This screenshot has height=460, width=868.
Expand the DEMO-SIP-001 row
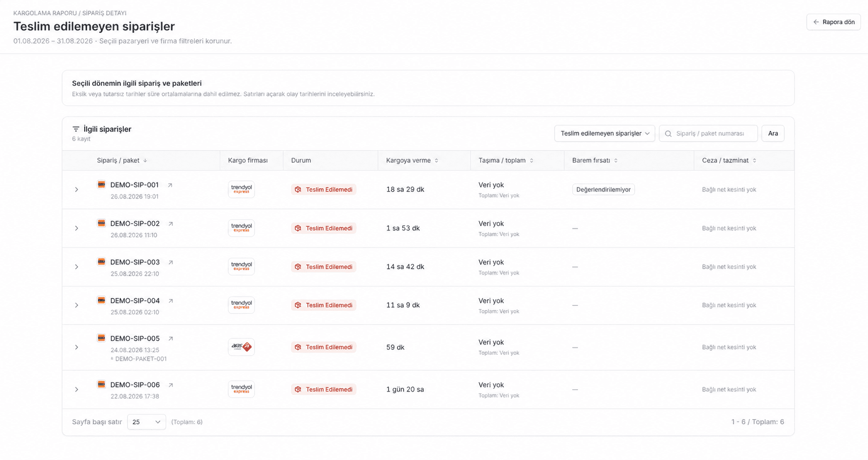click(77, 189)
